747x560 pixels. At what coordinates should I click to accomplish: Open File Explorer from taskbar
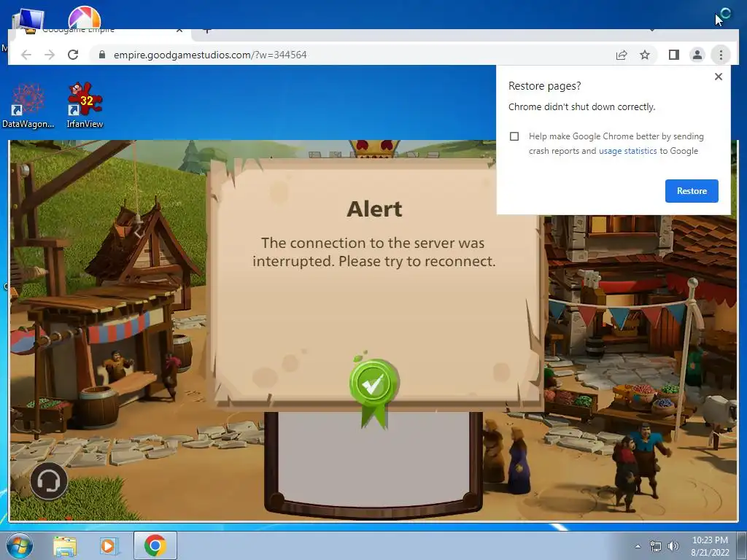pyautogui.click(x=65, y=546)
